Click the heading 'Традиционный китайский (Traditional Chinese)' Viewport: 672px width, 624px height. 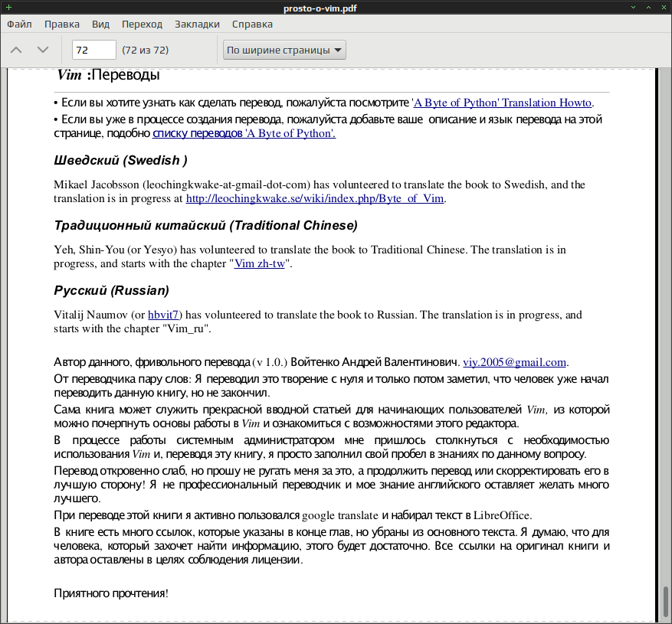(205, 226)
